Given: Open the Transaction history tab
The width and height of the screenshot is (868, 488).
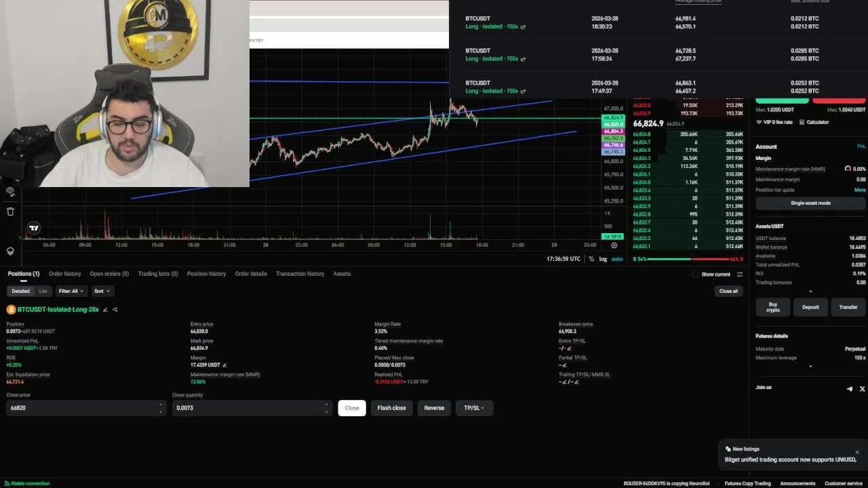Looking at the screenshot, I should pos(300,274).
